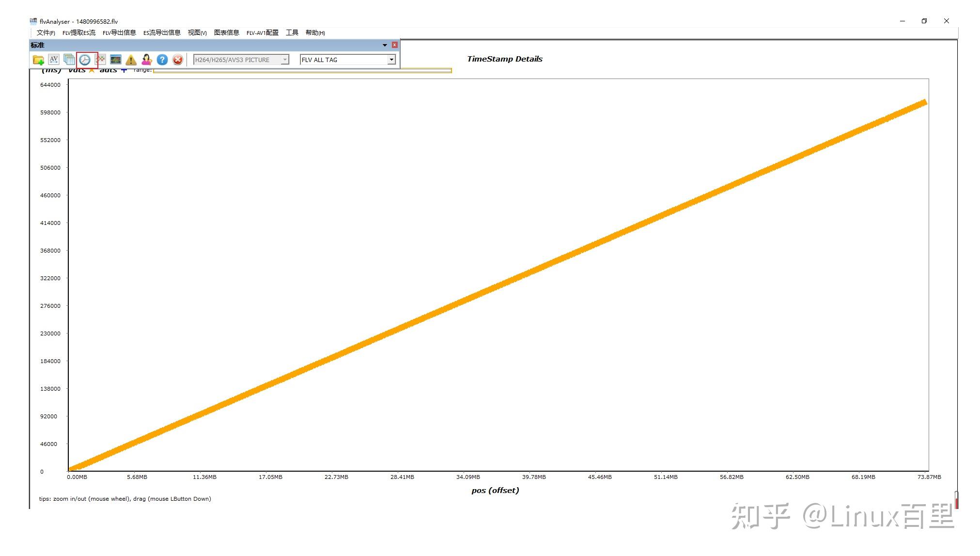Image resolution: width=980 pixels, height=556 pixels.
Task: Open the user profile person icon
Action: tap(147, 60)
